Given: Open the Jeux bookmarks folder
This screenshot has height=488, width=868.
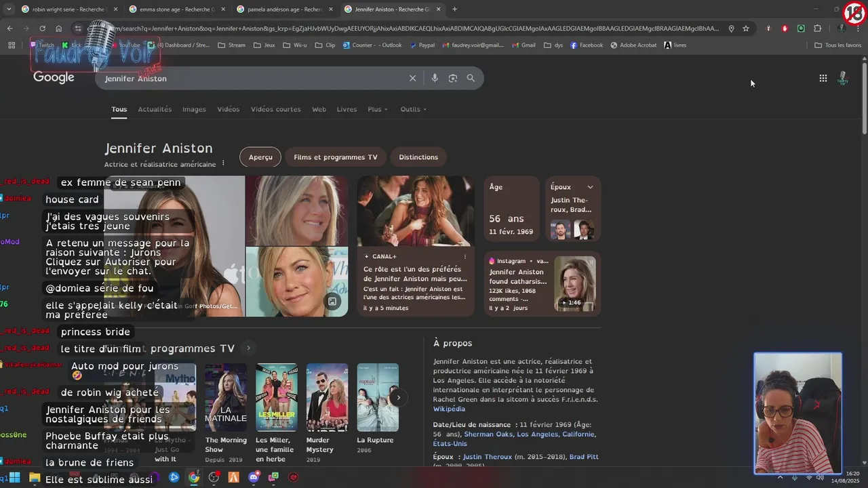Looking at the screenshot, I should (x=264, y=45).
